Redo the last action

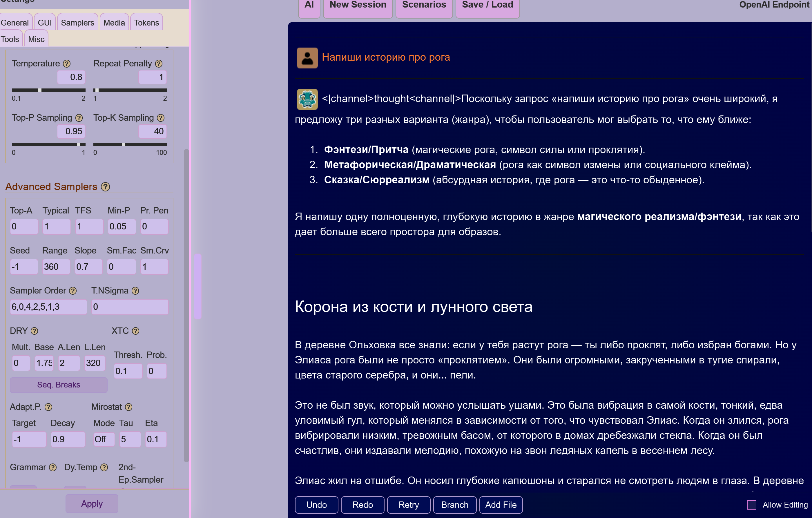coord(362,505)
